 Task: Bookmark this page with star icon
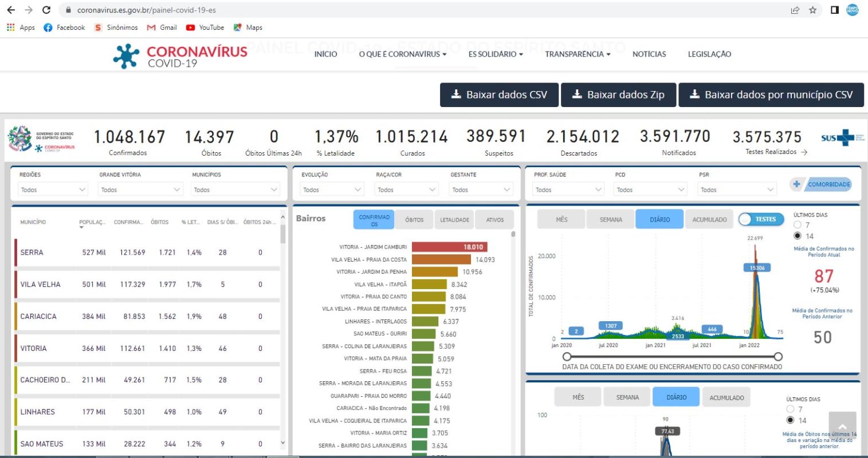point(812,10)
